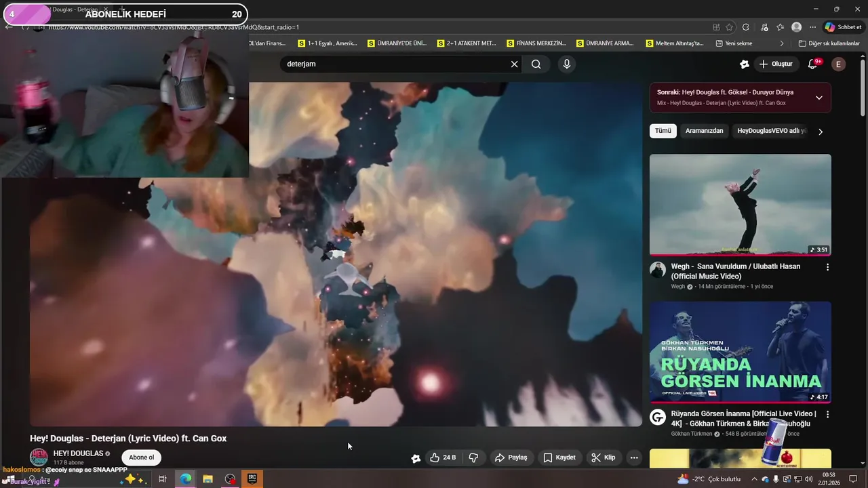This screenshot has width=868, height=488.
Task: Open bookmark "2+1 ATAKENT MET..."
Action: tap(467, 43)
